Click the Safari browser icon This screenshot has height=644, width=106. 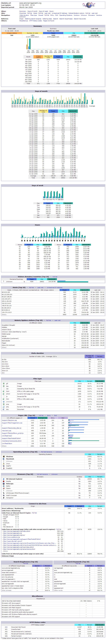click(4, 486)
